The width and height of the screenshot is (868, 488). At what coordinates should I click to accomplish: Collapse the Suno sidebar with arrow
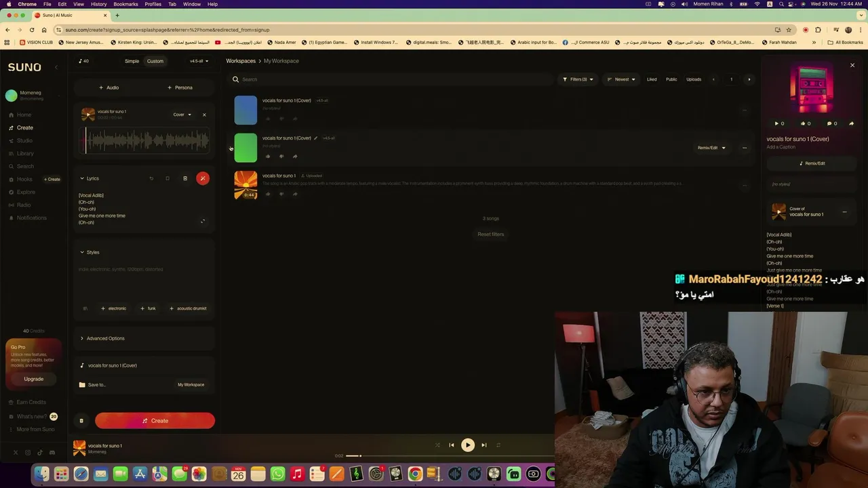56,67
